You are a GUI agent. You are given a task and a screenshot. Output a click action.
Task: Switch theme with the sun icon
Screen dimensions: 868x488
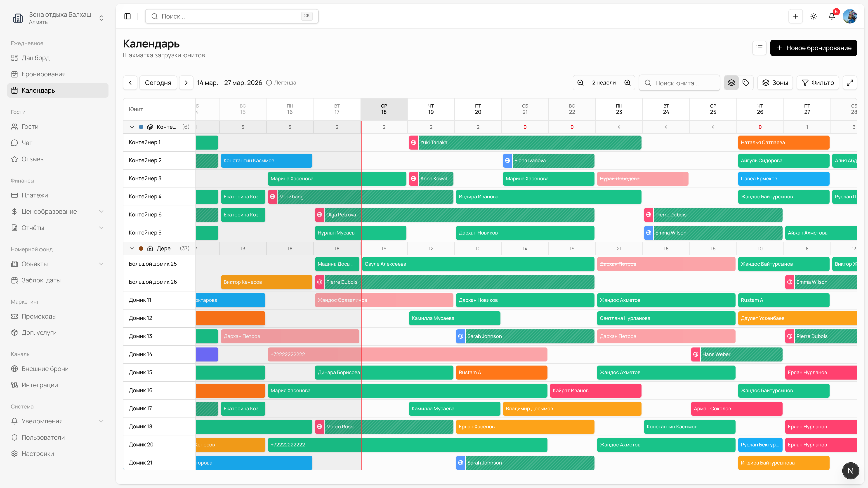(814, 16)
